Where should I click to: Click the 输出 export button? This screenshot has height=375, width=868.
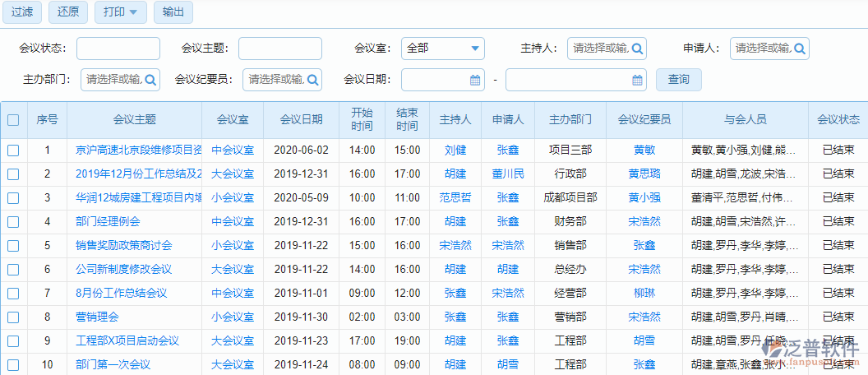(x=173, y=12)
